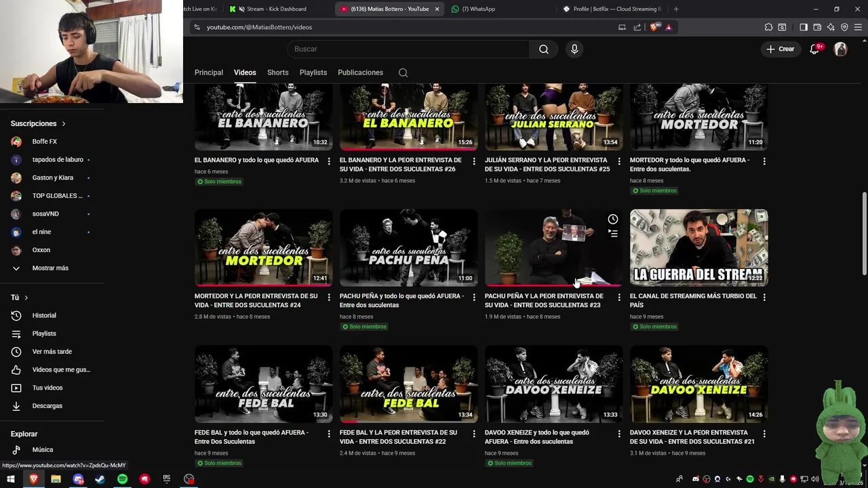Viewport: 868px width, 488px height.
Task: Click the cast screen icon in address bar
Action: [622, 27]
